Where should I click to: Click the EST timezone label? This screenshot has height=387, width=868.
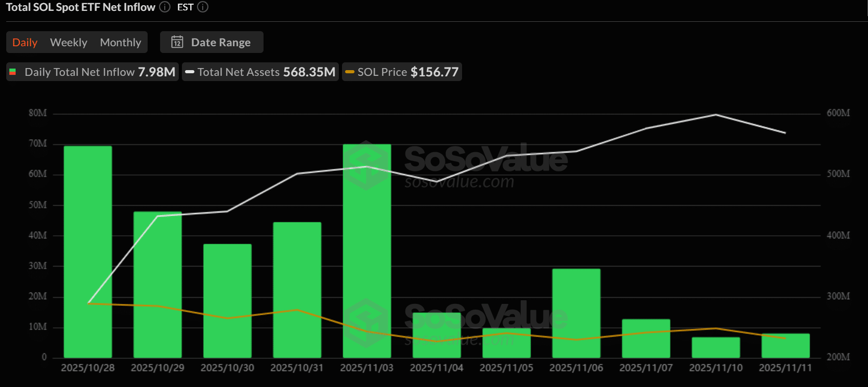pos(185,7)
